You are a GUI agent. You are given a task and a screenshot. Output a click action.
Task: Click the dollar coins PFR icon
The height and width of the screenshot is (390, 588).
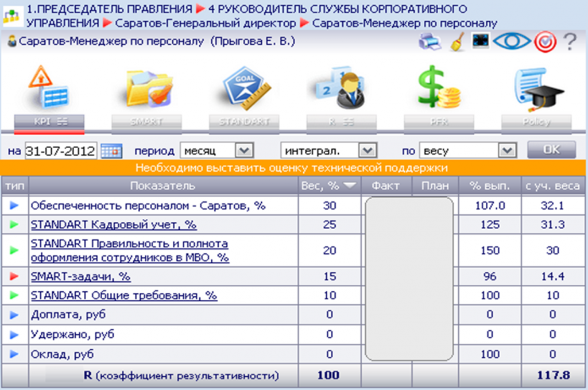coord(438,87)
